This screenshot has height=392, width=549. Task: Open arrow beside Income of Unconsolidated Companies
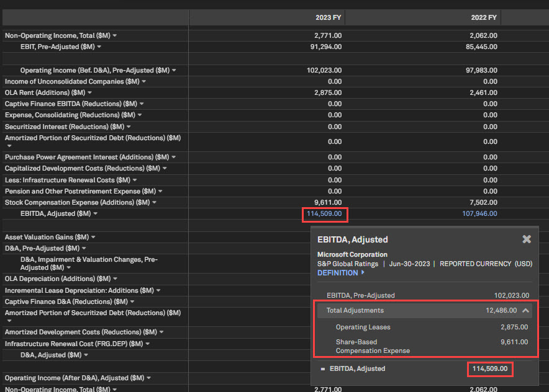click(144, 82)
